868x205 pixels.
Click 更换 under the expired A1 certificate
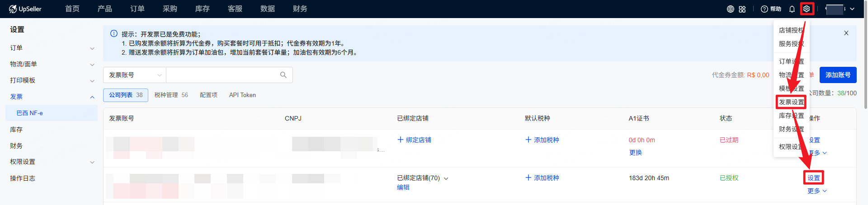pos(635,153)
